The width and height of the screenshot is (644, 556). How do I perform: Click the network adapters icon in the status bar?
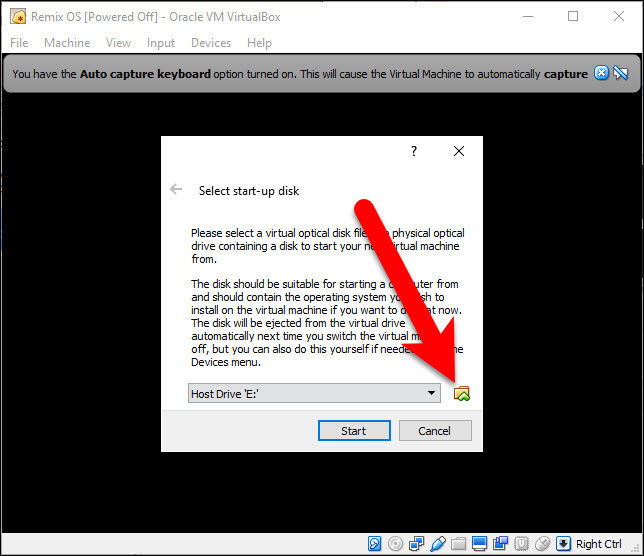tap(416, 544)
